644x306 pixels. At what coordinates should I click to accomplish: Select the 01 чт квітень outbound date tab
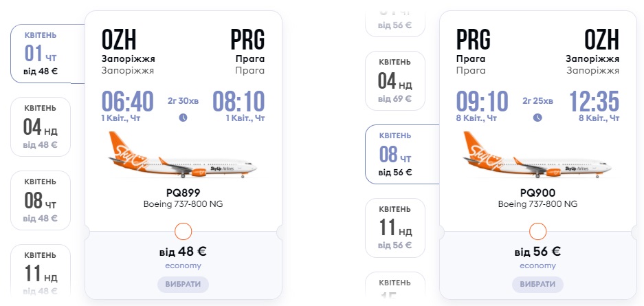click(x=41, y=53)
